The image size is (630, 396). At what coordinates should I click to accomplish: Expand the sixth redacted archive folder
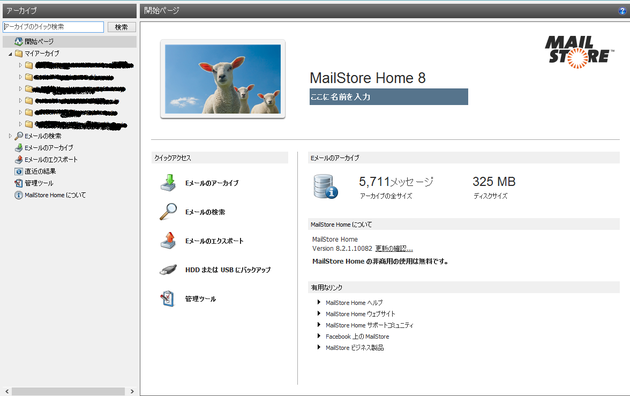click(x=20, y=124)
